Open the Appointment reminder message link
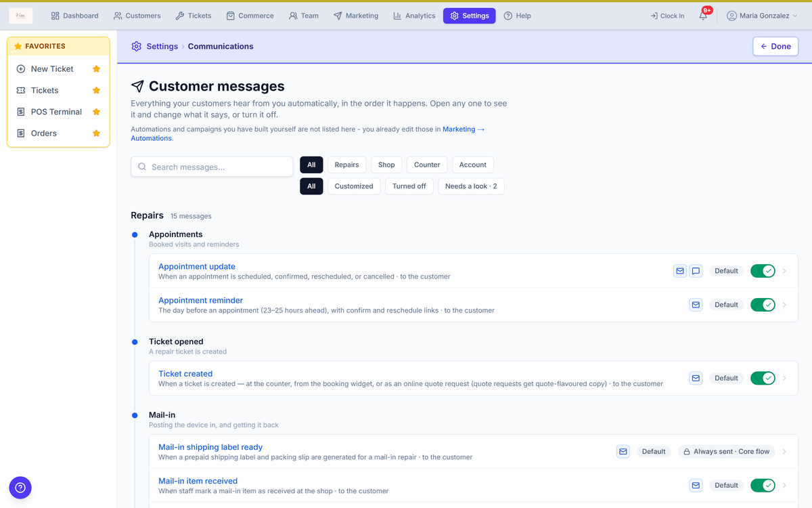The height and width of the screenshot is (508, 812). pyautogui.click(x=201, y=300)
